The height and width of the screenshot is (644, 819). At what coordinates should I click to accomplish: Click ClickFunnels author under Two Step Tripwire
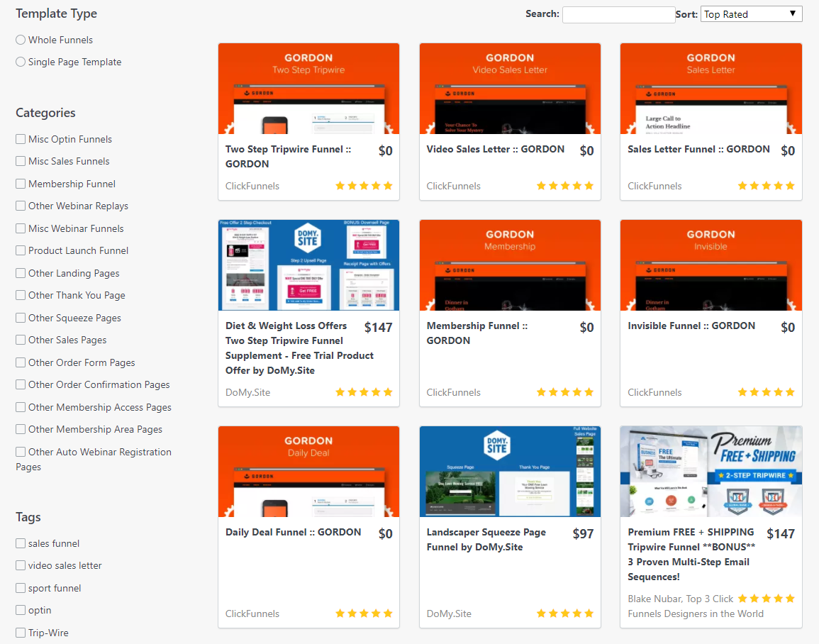(252, 186)
